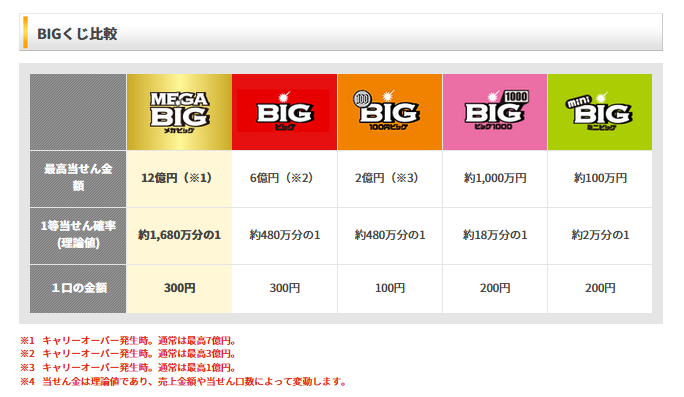Click the 1等当せん確率 row header
This screenshot has height=397, width=684.
(78, 236)
